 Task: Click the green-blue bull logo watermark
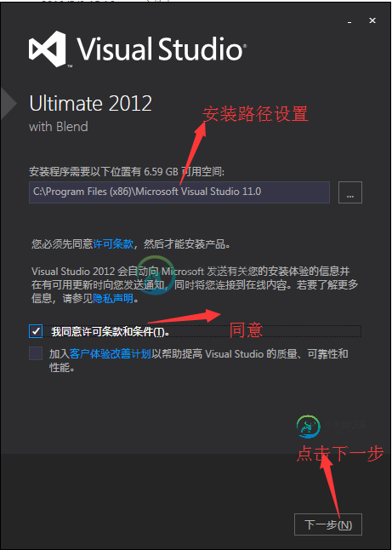pos(309,427)
